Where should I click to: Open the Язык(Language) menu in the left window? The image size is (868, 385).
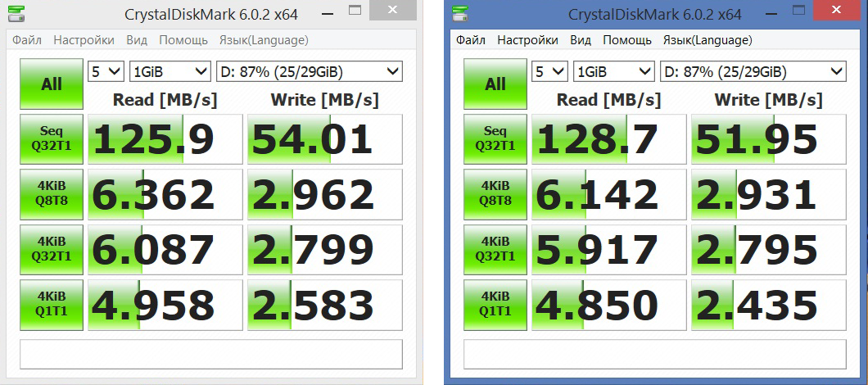tap(264, 40)
